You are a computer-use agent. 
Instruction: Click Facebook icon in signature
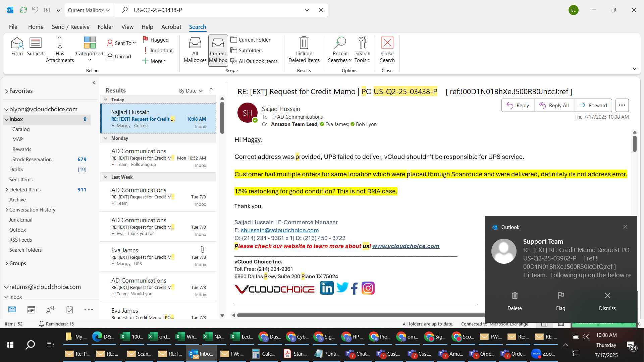click(355, 288)
